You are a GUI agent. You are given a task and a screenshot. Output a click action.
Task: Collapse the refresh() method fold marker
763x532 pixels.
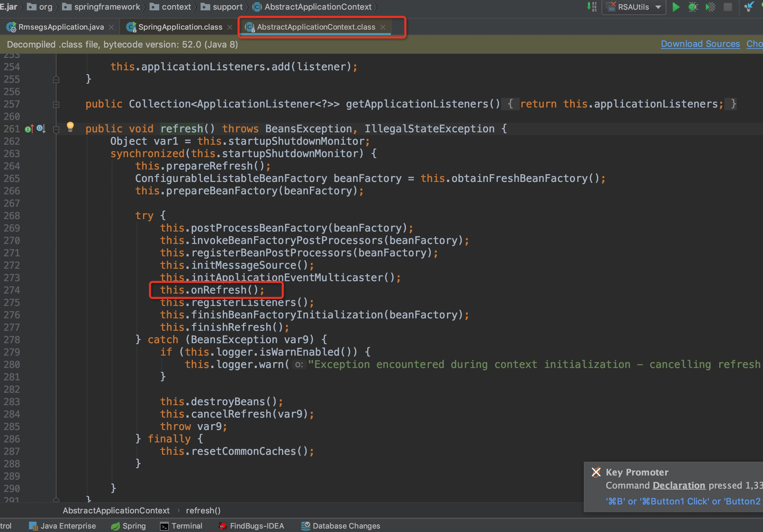tap(56, 129)
